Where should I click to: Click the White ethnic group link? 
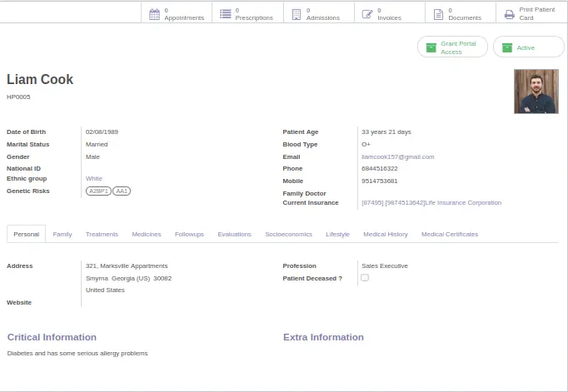tap(94, 178)
